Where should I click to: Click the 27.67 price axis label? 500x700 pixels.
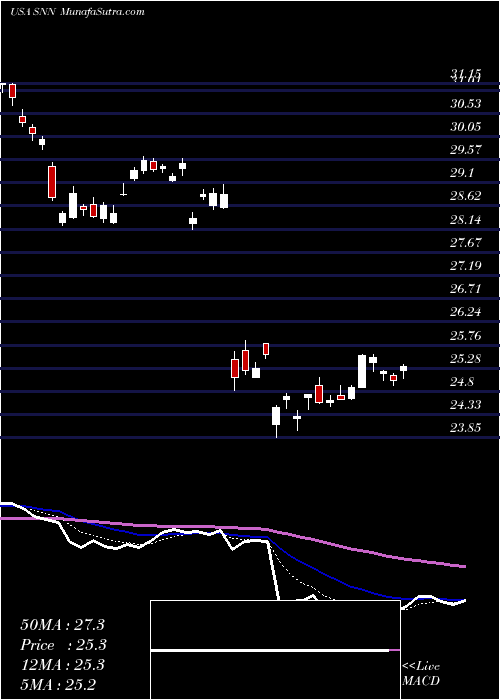click(x=466, y=242)
